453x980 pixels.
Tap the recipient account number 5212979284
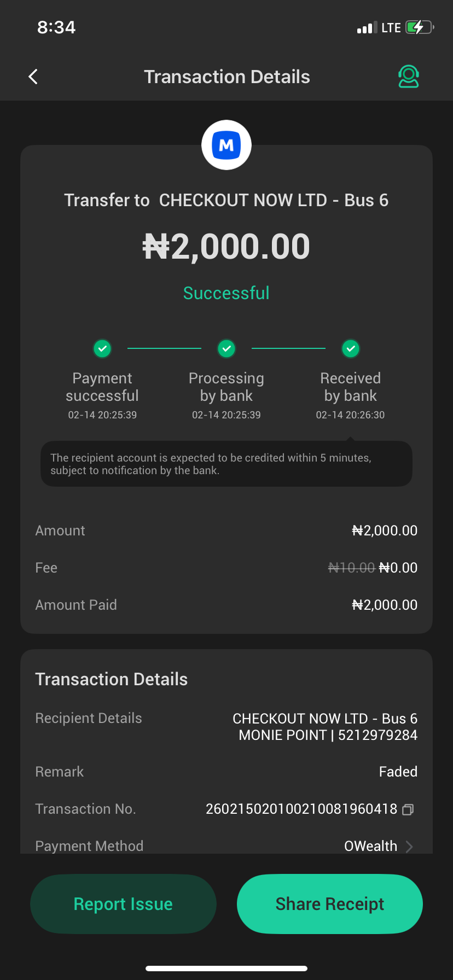pyautogui.click(x=377, y=735)
